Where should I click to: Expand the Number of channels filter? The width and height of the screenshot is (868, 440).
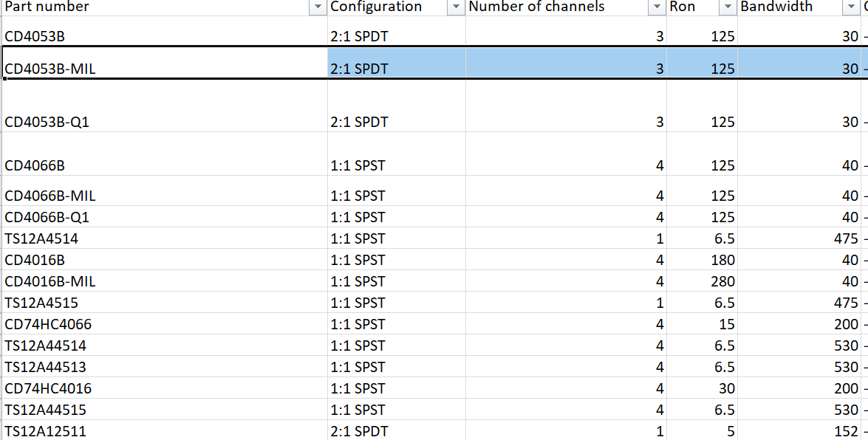[656, 7]
